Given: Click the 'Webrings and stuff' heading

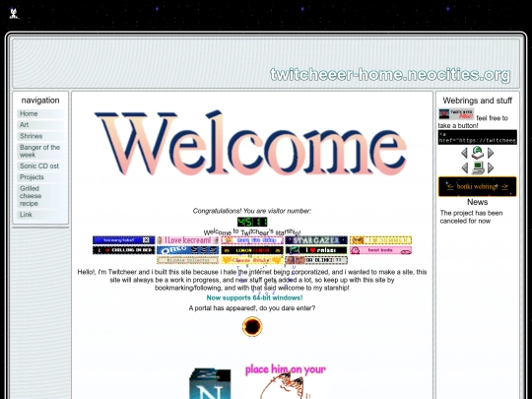Looking at the screenshot, I should (x=478, y=100).
